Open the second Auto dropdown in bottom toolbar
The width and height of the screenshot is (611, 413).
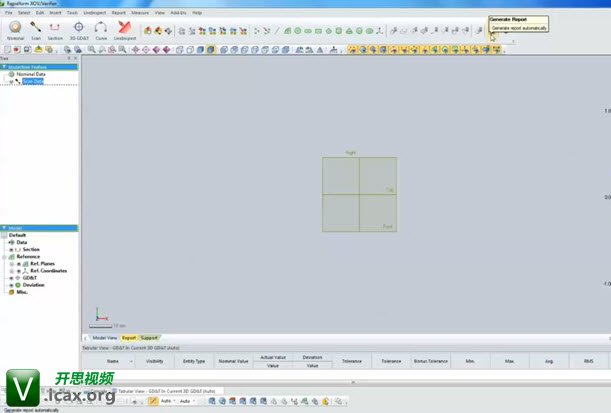(x=194, y=401)
